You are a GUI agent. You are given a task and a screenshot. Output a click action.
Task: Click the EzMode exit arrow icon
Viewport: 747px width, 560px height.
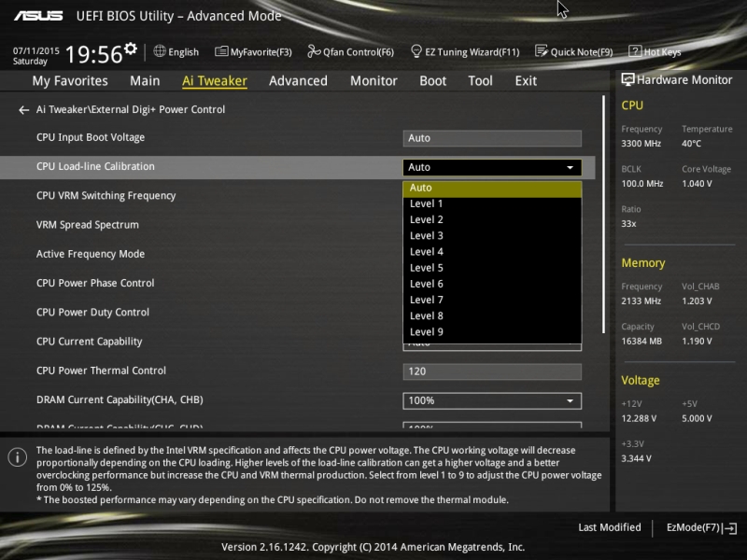point(730,528)
